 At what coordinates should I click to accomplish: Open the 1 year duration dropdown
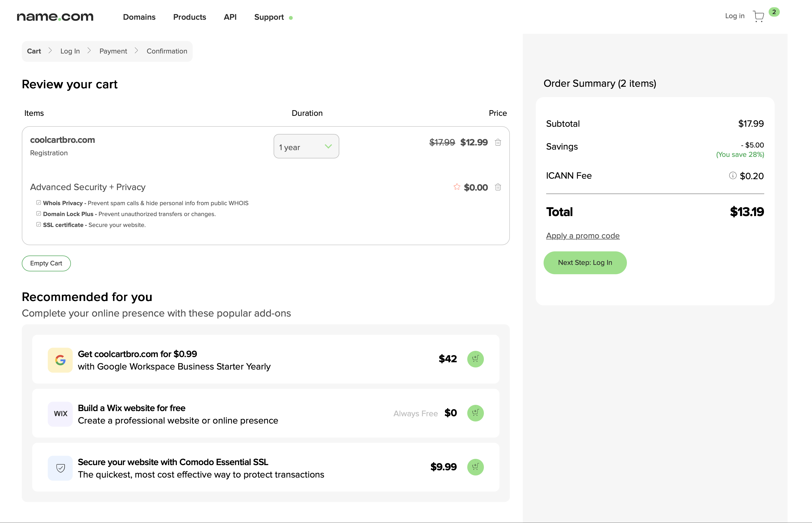coord(306,146)
